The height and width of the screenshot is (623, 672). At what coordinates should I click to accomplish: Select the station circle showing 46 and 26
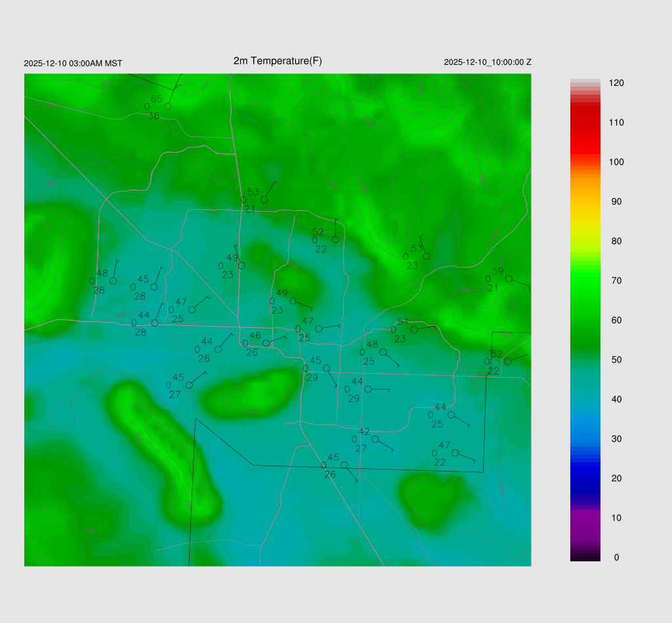coord(266,343)
